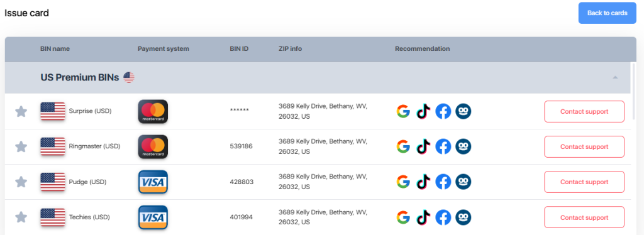Click the table's vertical scrollbar
644x235 pixels.
(x=634, y=90)
